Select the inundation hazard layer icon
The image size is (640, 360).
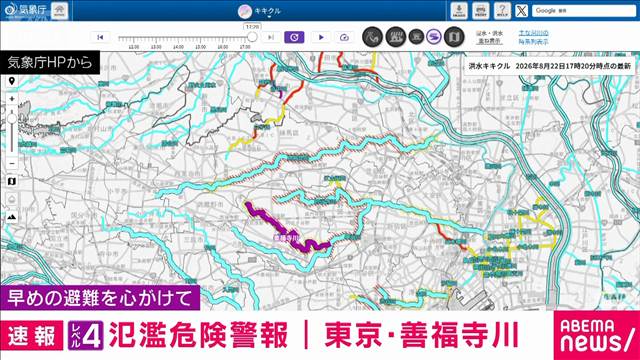coord(396,37)
